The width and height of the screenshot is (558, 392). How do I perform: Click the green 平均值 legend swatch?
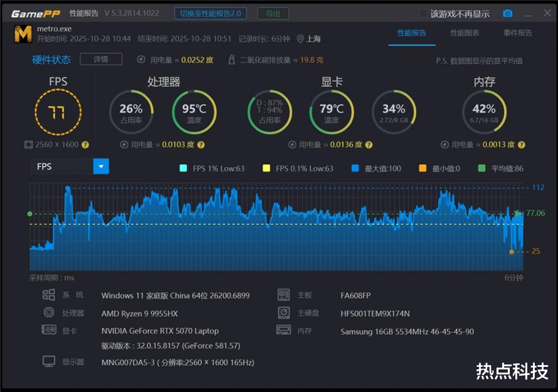click(482, 168)
